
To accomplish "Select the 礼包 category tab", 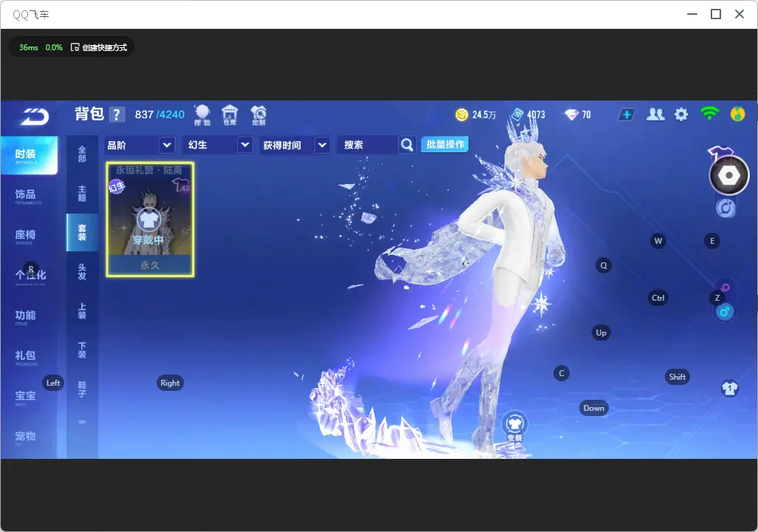I will (29, 357).
